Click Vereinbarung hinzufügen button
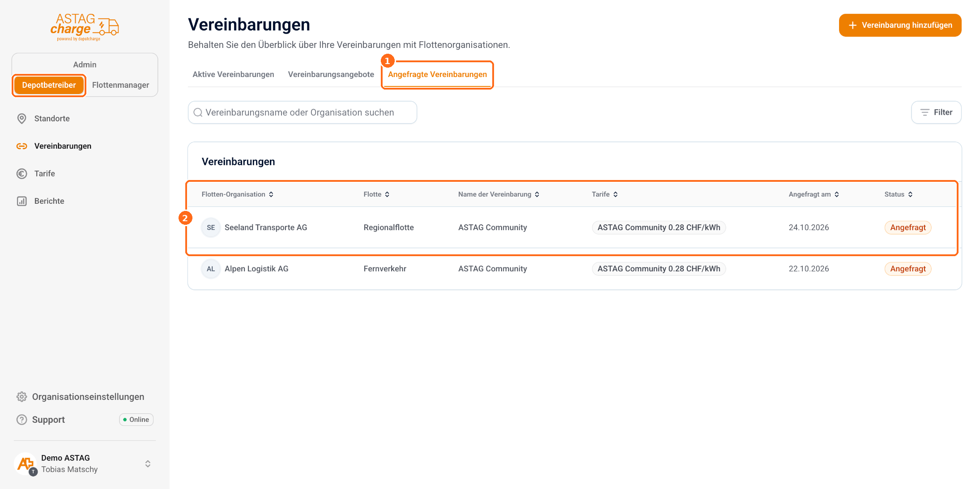This screenshot has width=980, height=489. click(900, 25)
